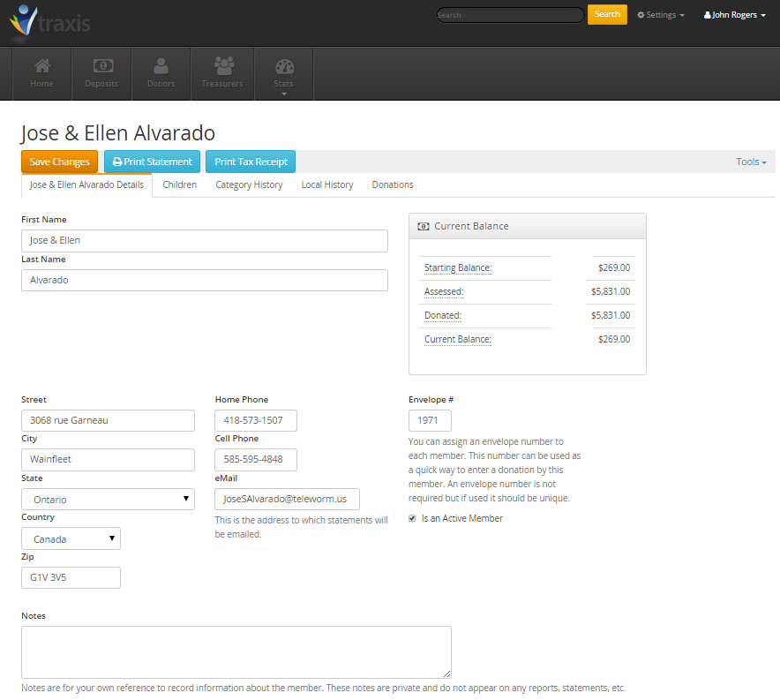Switch to the Local History tab
The width and height of the screenshot is (780, 700).
(326, 184)
